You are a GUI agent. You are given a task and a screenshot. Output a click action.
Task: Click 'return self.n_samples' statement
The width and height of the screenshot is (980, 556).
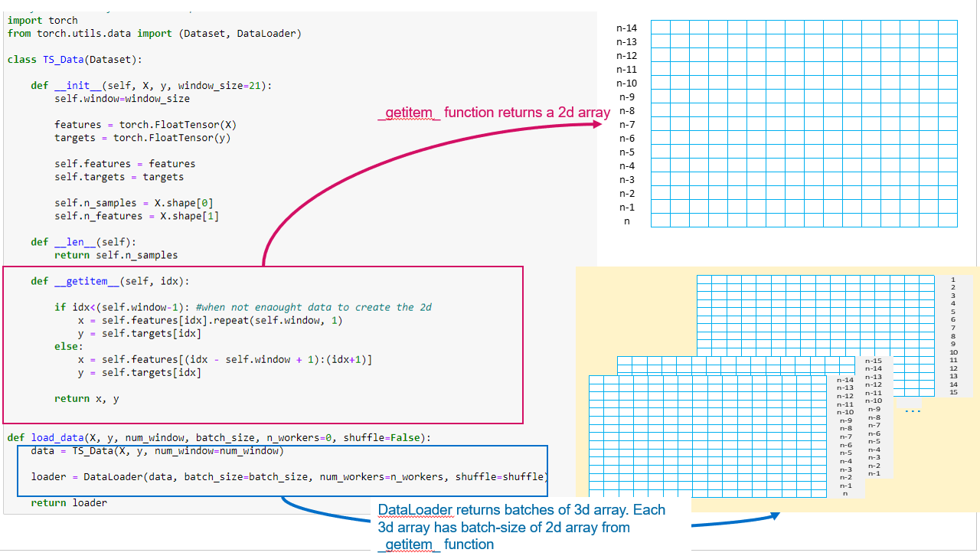tap(116, 255)
